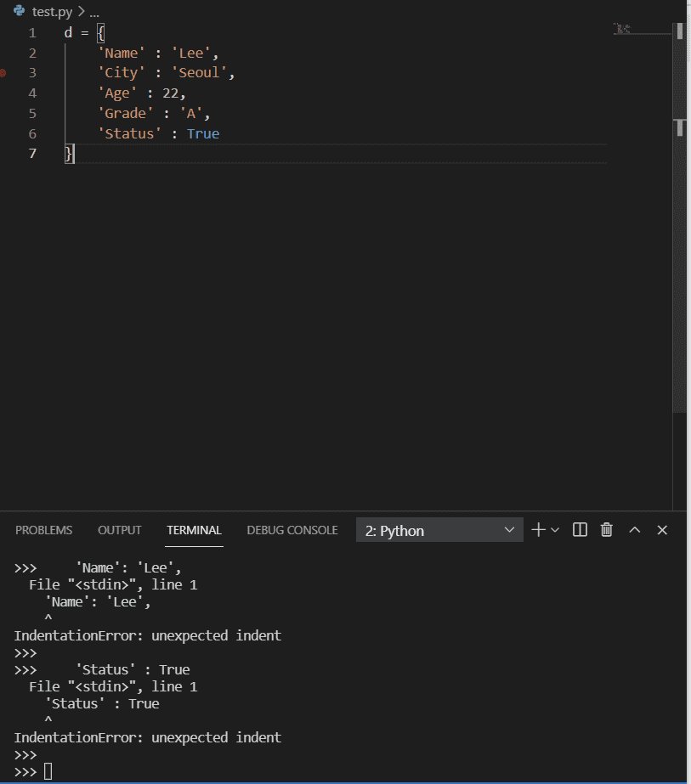Open the OUTPUT tab

point(120,530)
